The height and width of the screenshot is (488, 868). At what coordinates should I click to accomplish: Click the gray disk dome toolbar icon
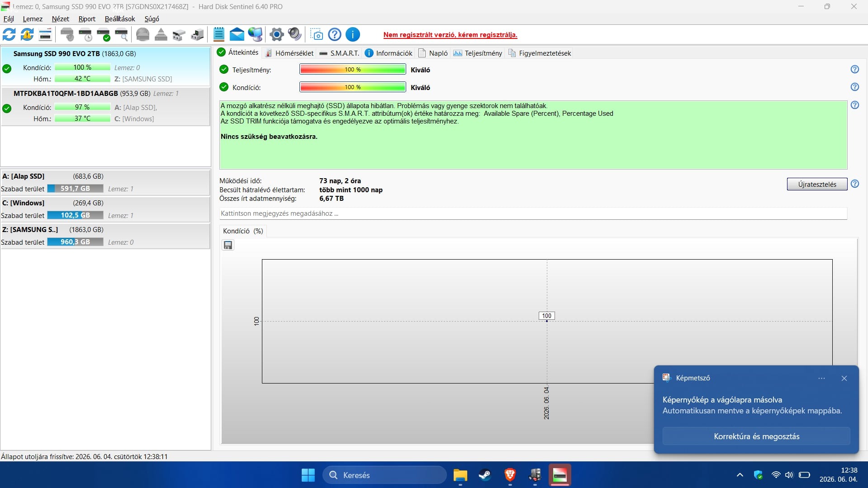pos(143,34)
